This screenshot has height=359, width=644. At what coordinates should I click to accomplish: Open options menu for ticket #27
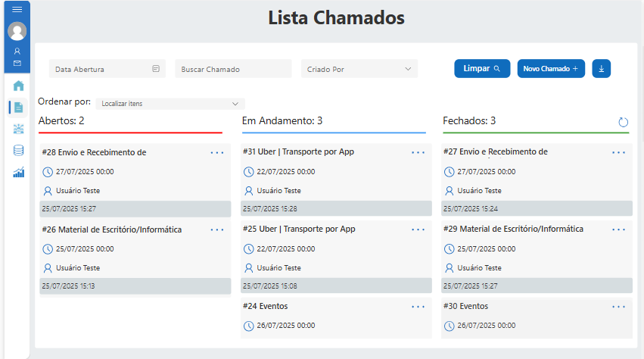click(x=618, y=152)
